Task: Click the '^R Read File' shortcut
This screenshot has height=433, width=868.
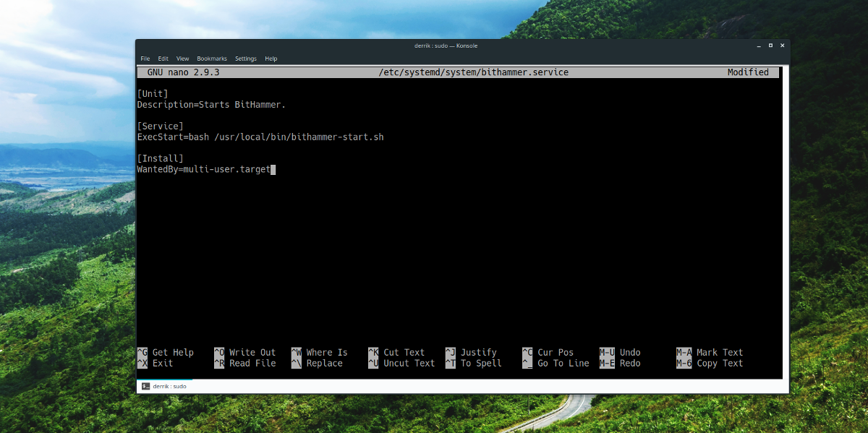Action: pyautogui.click(x=245, y=364)
